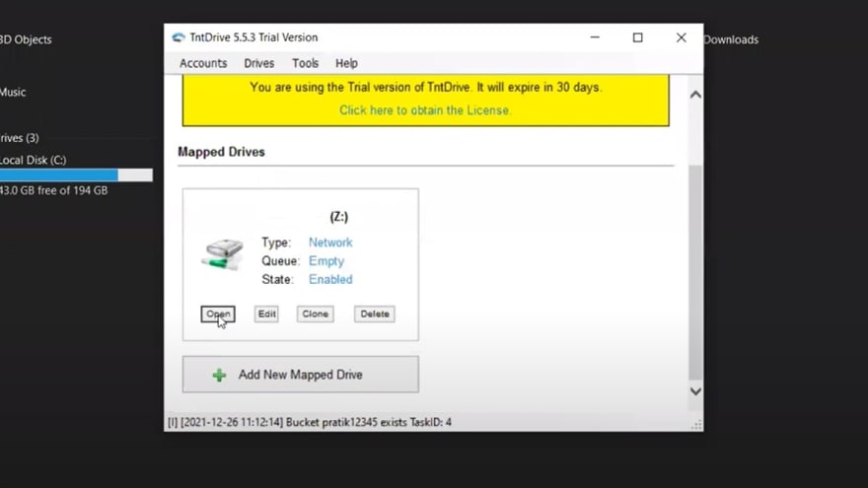Select the (Z:) drive title

pos(338,217)
